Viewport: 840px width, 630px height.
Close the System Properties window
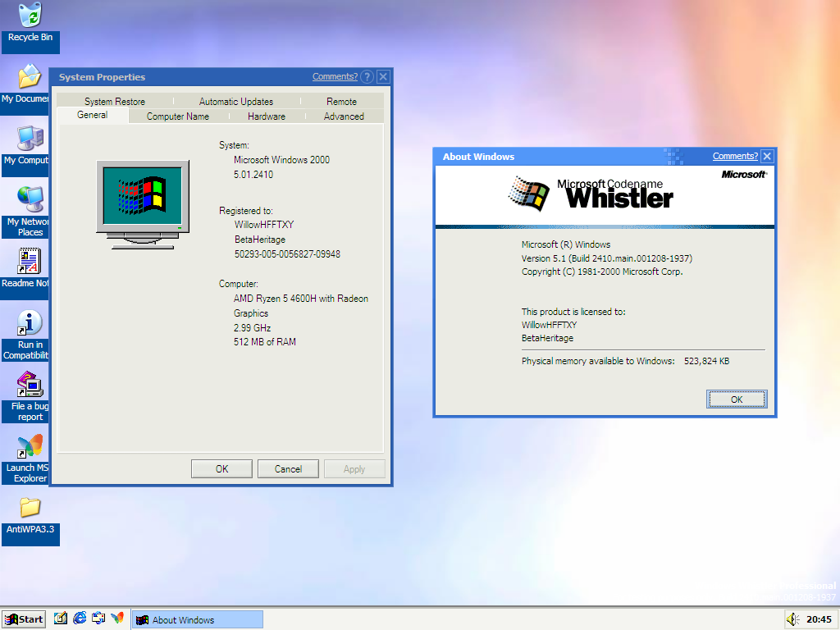click(x=383, y=76)
